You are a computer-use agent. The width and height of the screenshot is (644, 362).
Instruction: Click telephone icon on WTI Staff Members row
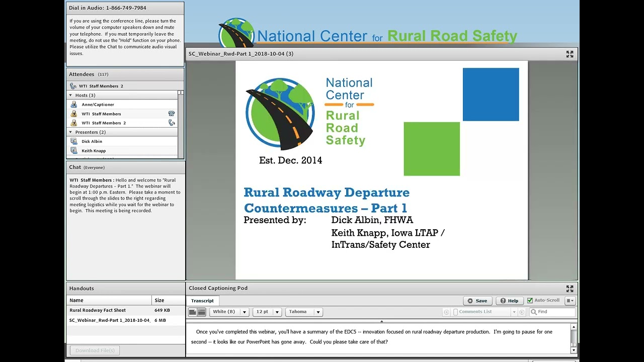pyautogui.click(x=172, y=114)
